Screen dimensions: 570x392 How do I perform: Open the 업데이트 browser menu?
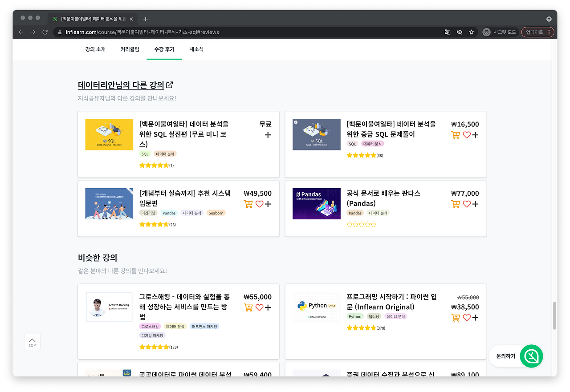(x=537, y=32)
